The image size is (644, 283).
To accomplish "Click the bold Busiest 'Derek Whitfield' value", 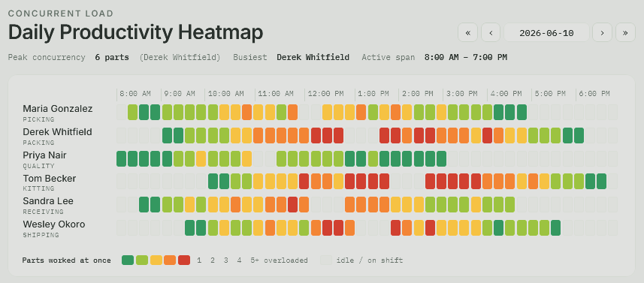I will pos(313,57).
